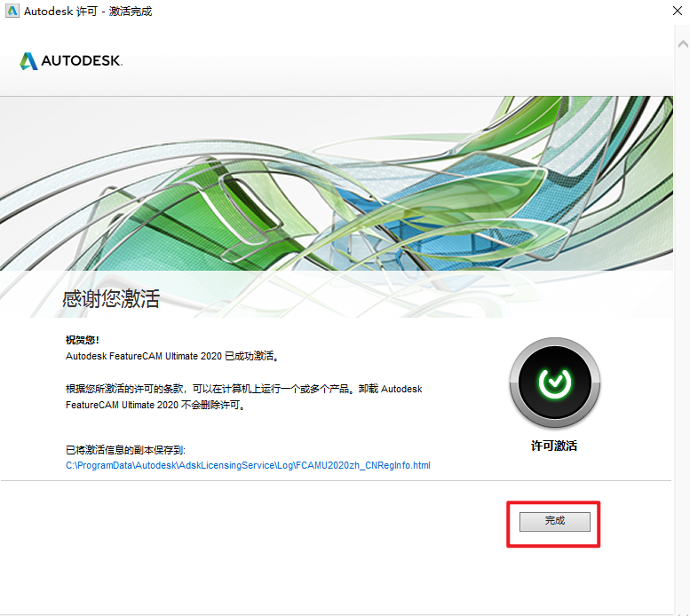Click the 'FeatureCAM Ultimate 2020 已成功激活' line
690x616 pixels.
tap(172, 356)
